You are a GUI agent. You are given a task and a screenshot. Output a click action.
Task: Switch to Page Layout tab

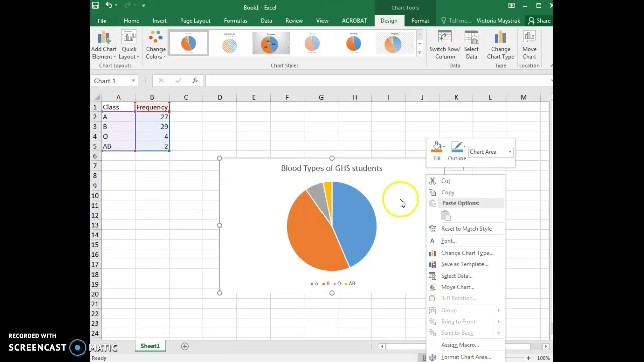(195, 21)
